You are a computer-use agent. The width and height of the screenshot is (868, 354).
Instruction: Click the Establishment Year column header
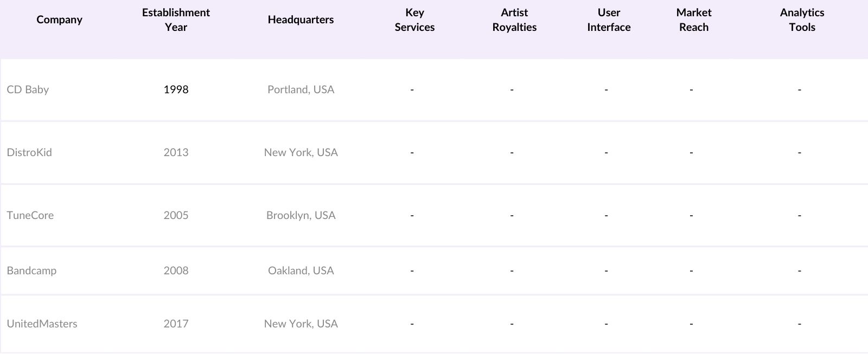(x=176, y=20)
